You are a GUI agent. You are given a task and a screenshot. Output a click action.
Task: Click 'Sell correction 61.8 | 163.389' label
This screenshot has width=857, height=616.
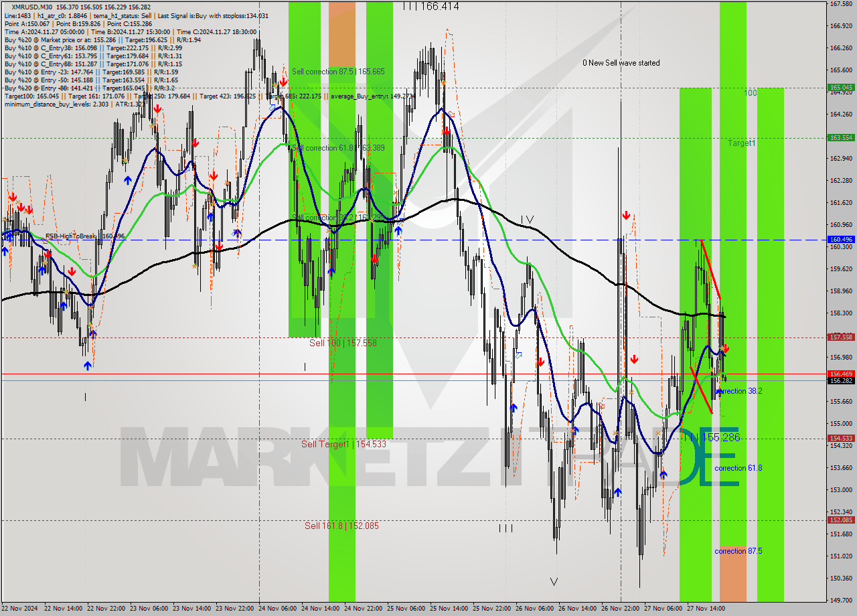tap(338, 147)
